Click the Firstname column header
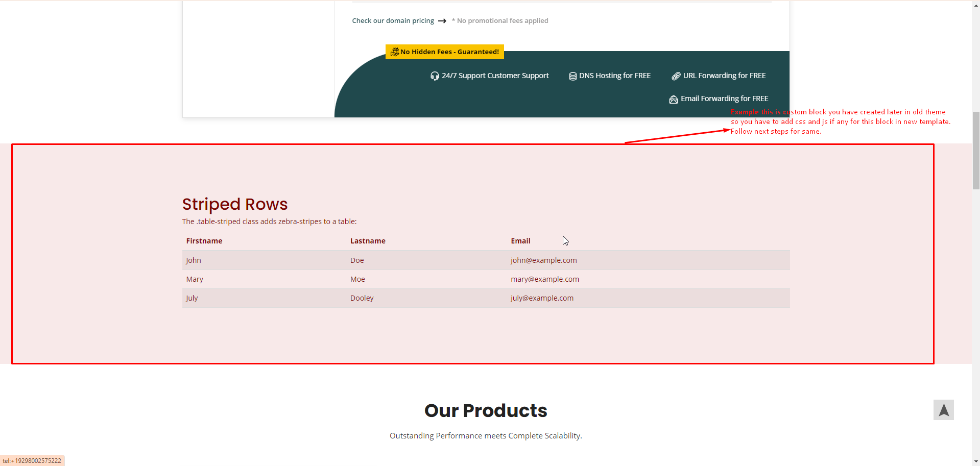The width and height of the screenshot is (980, 466). (x=204, y=241)
